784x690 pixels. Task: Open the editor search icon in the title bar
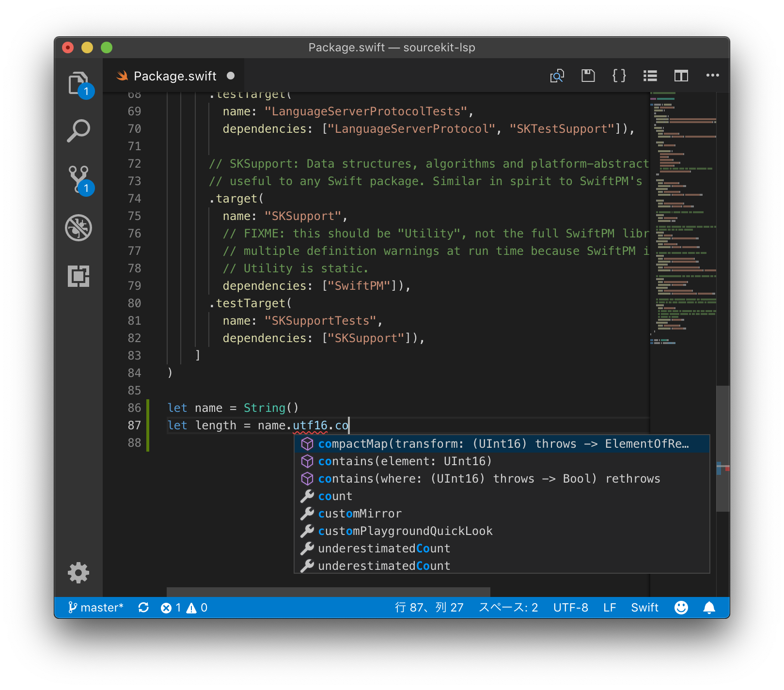(x=557, y=76)
